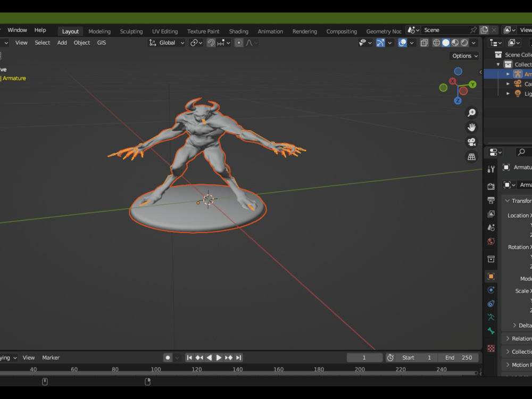Switch to the Shading workspace tab
532x399 pixels.
pyautogui.click(x=238, y=31)
